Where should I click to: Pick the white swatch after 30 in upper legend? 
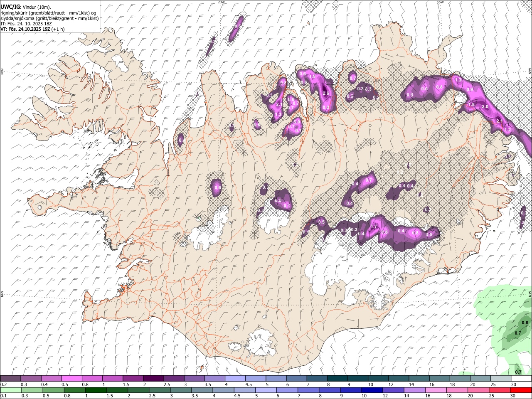(521, 379)
